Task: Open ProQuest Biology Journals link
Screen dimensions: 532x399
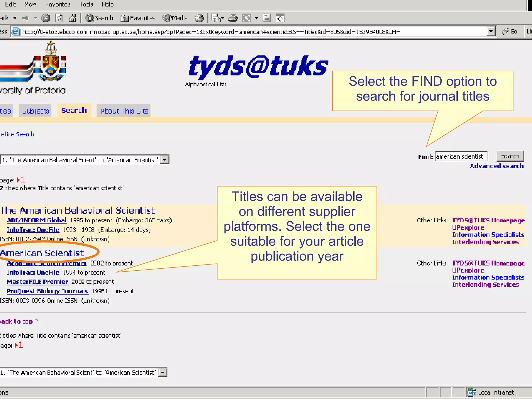Action: click(x=48, y=291)
